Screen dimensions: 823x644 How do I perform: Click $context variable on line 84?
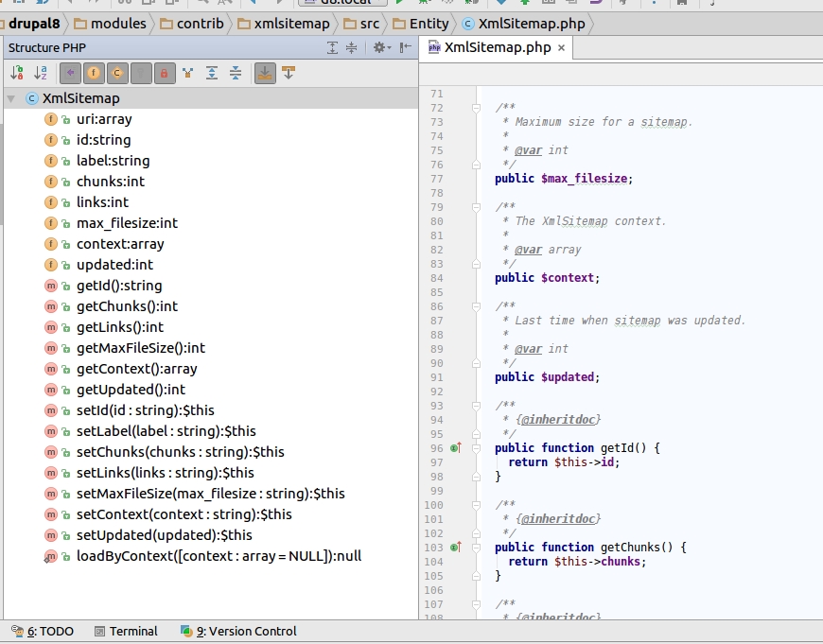pyautogui.click(x=568, y=278)
